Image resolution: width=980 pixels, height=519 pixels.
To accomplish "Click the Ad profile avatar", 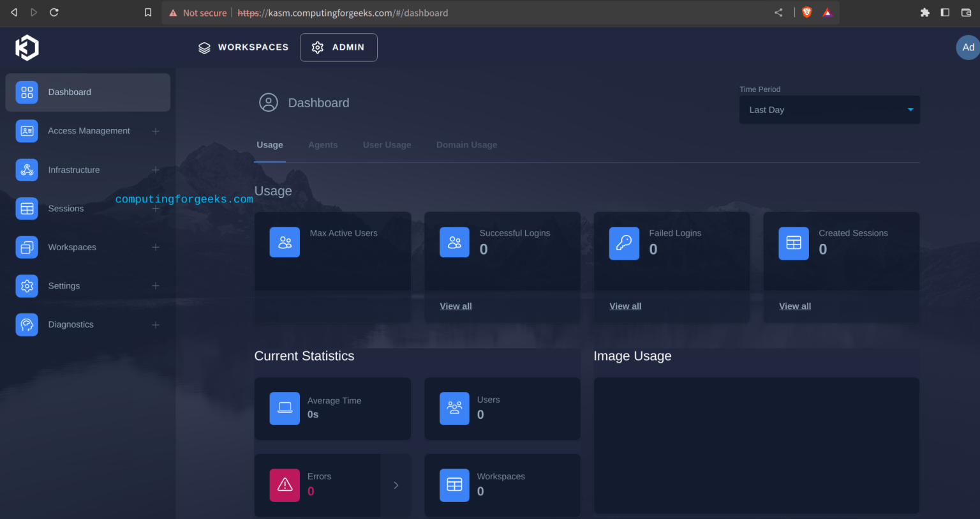I will (x=968, y=47).
